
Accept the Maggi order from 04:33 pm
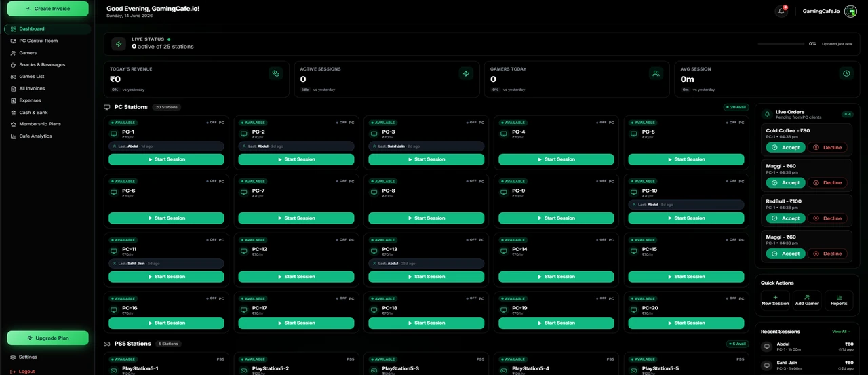point(786,254)
